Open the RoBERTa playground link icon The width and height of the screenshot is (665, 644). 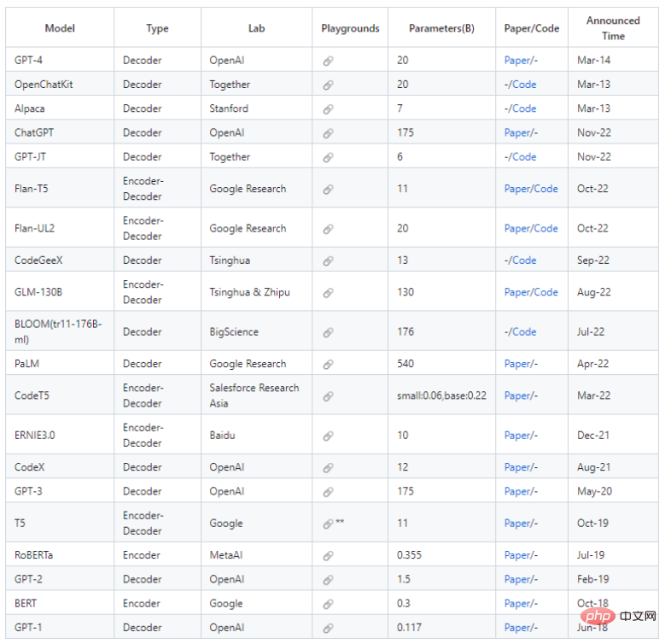pos(328,556)
